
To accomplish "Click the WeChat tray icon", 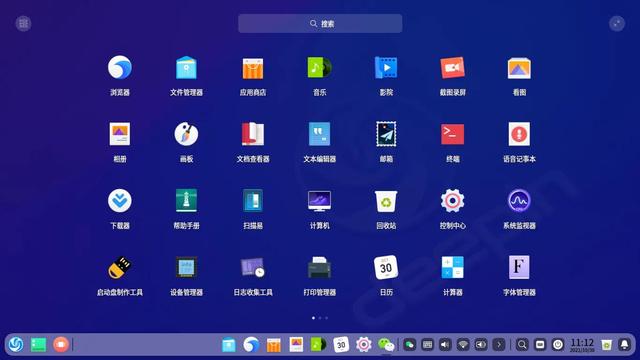I will click(x=409, y=345).
